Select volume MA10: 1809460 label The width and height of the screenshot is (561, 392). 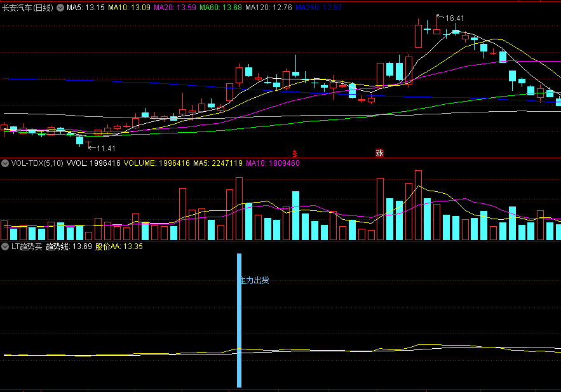(x=273, y=163)
